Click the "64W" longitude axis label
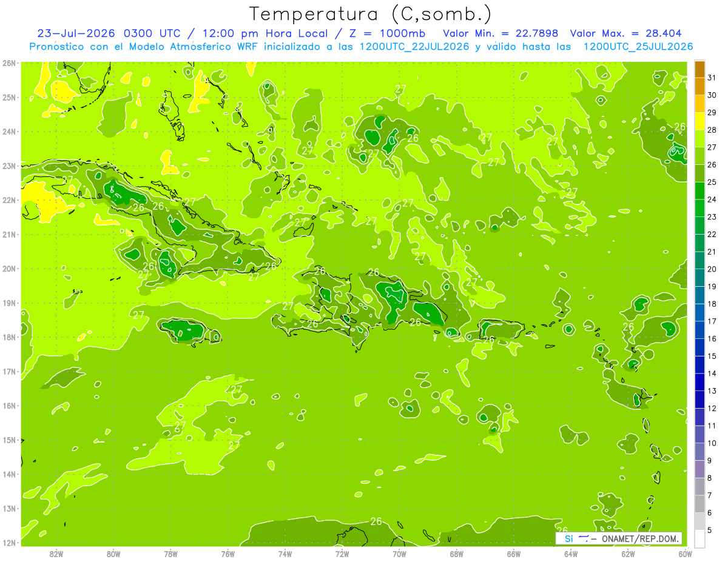 570,554
